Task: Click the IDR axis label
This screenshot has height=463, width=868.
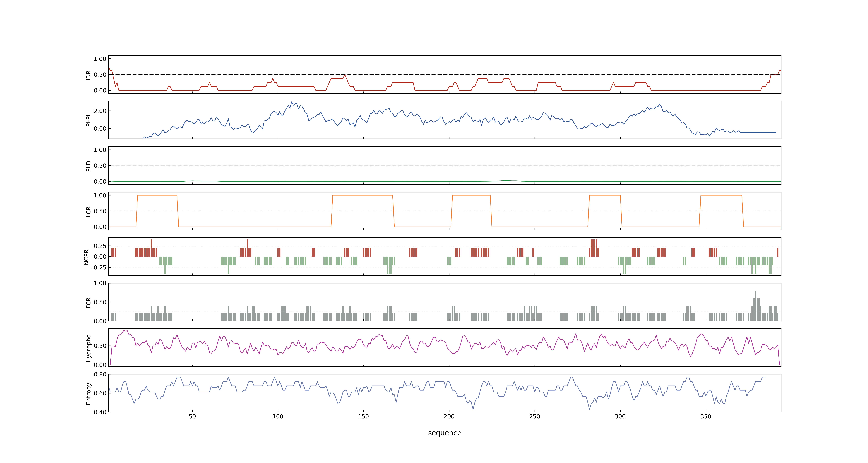Action: coord(89,75)
